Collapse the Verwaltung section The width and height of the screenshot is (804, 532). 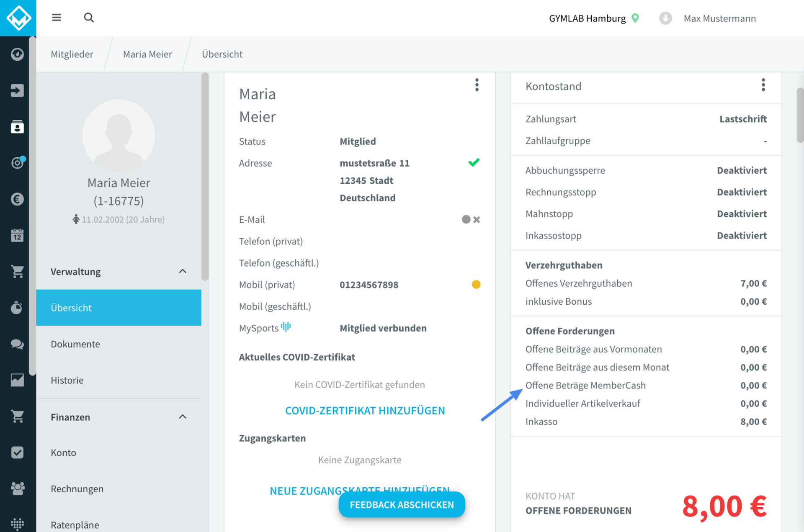183,272
